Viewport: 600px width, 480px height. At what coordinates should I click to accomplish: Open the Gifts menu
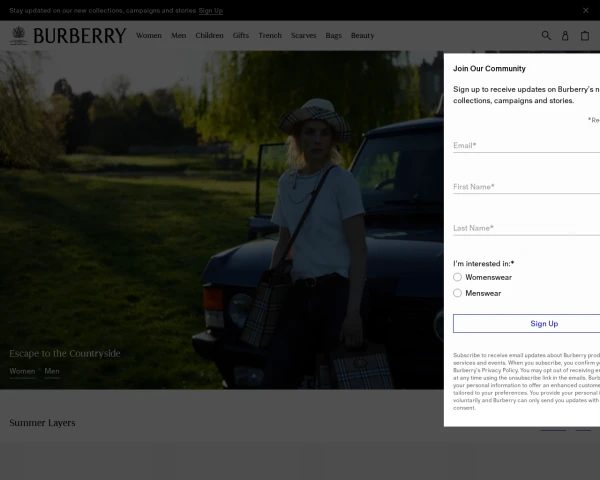pos(241,36)
